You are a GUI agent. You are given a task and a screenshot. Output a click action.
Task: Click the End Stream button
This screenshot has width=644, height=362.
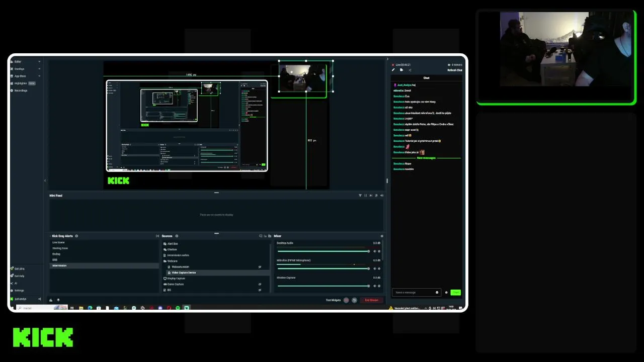[x=371, y=300]
